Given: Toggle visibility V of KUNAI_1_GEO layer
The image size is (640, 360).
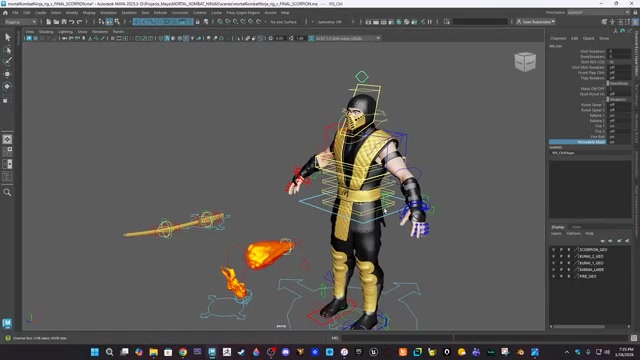Looking at the screenshot, I should coord(553,263).
